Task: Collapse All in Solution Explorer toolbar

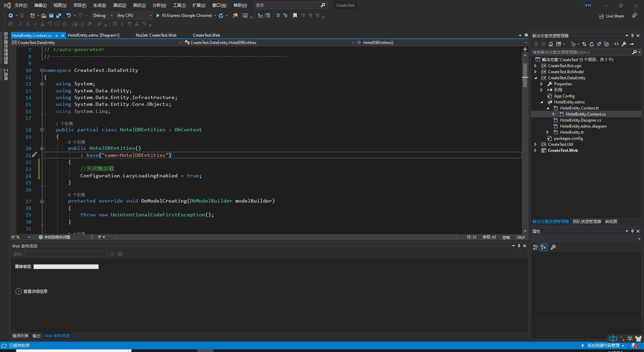Action: point(599,44)
